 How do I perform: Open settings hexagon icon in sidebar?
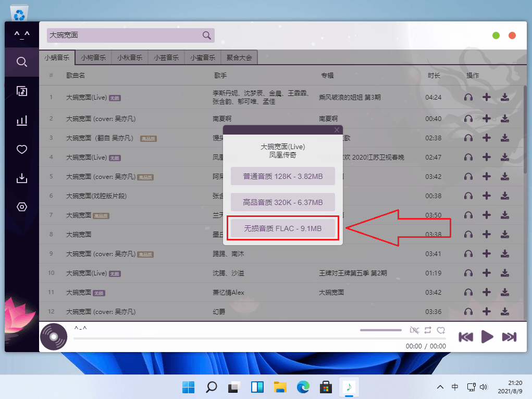click(22, 207)
